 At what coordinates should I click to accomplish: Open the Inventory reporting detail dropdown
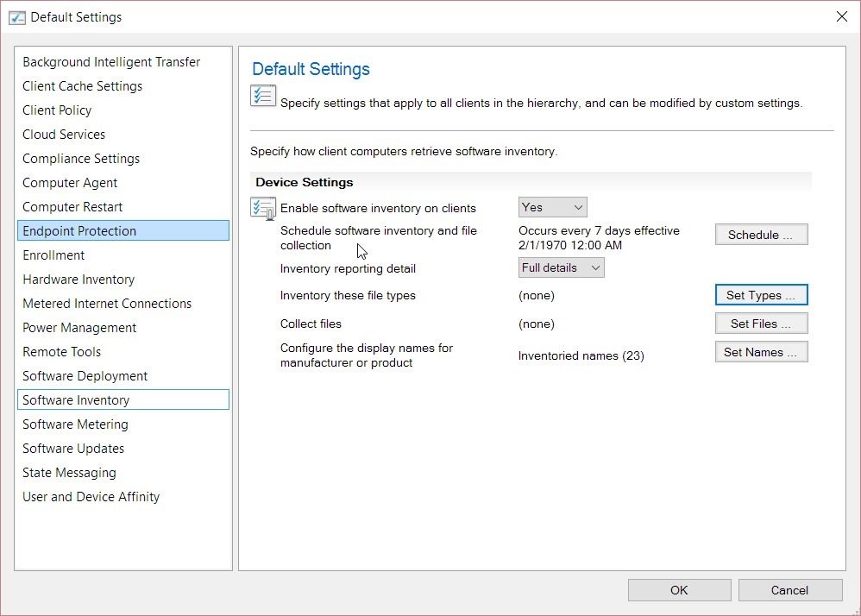tap(561, 267)
